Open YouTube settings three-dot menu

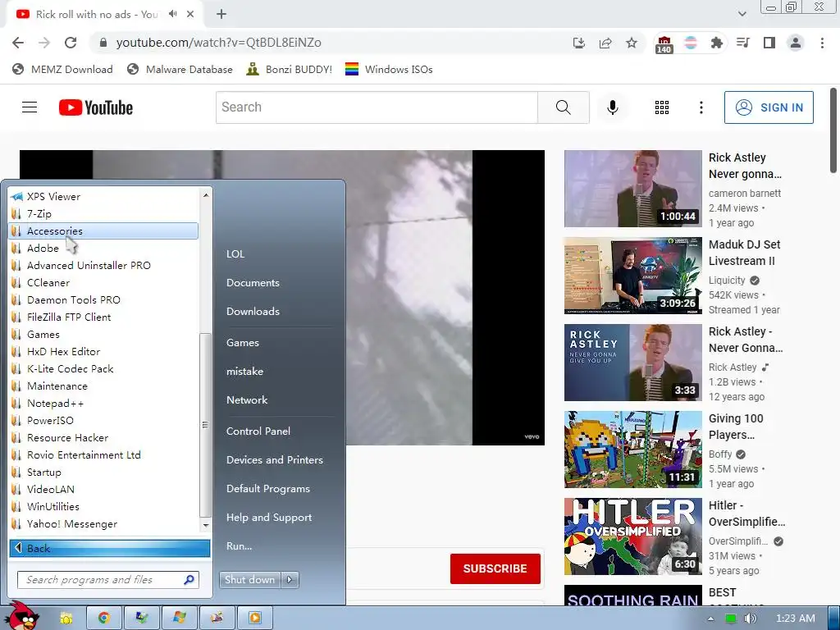pos(701,107)
